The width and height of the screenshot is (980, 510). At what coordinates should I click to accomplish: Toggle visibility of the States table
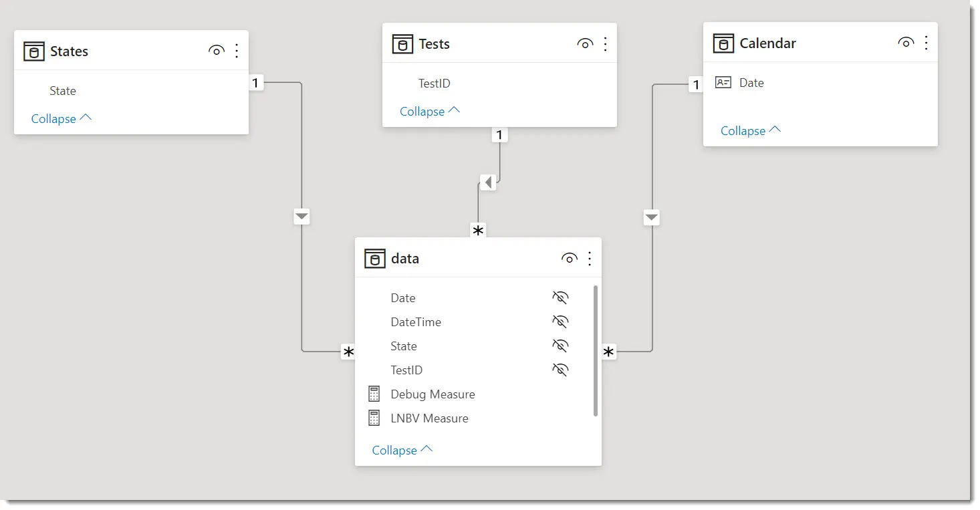coord(216,51)
